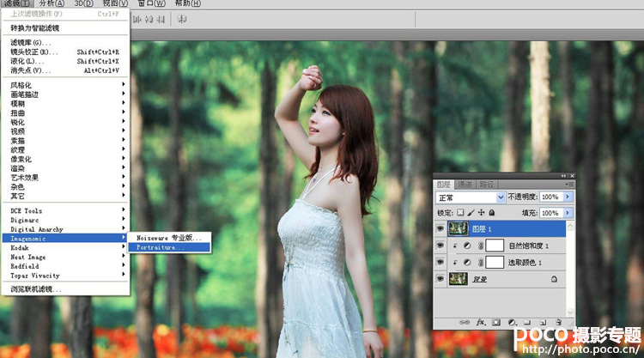The height and width of the screenshot is (358, 644).
Task: Hide the 图层 1 layer eye
Action: (x=440, y=228)
